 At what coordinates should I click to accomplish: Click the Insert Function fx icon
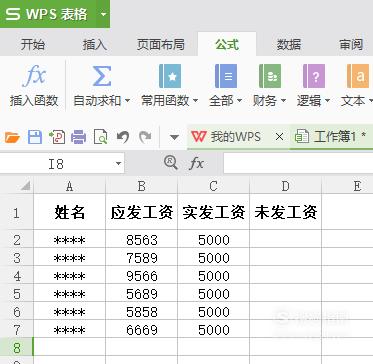click(34, 76)
